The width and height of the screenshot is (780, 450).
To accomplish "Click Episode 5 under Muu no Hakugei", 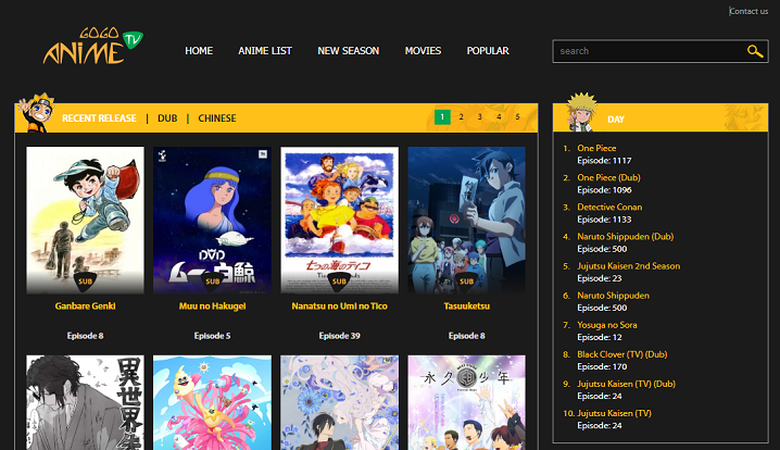I will click(212, 336).
